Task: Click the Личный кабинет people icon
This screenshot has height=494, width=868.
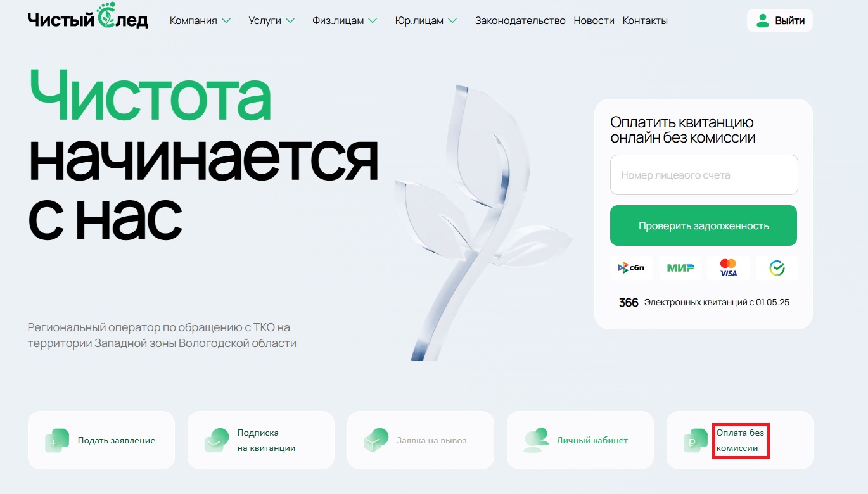Action: 536,440
